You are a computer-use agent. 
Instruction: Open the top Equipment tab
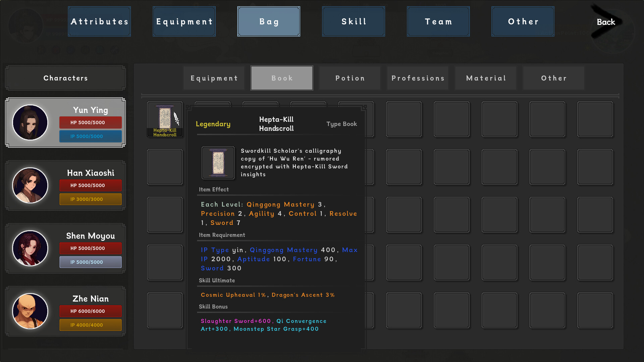point(184,21)
